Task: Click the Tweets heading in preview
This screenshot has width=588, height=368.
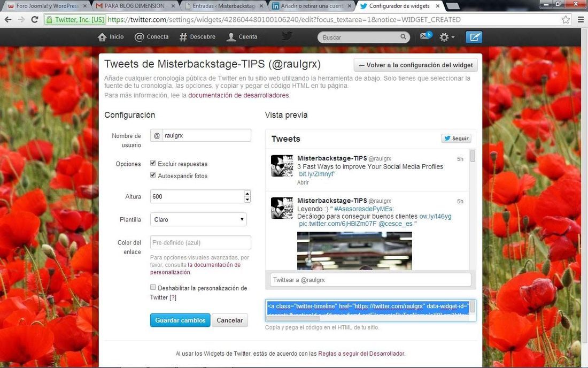Action: pos(286,139)
